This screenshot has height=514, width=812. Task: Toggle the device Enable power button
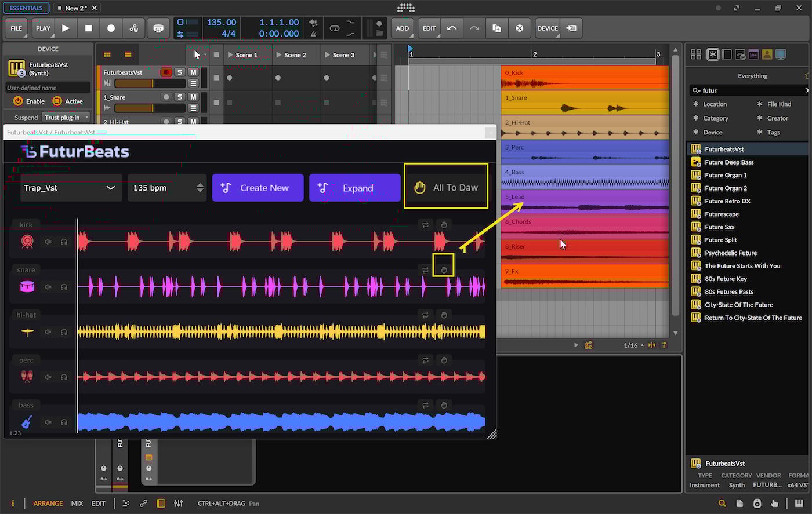point(18,101)
